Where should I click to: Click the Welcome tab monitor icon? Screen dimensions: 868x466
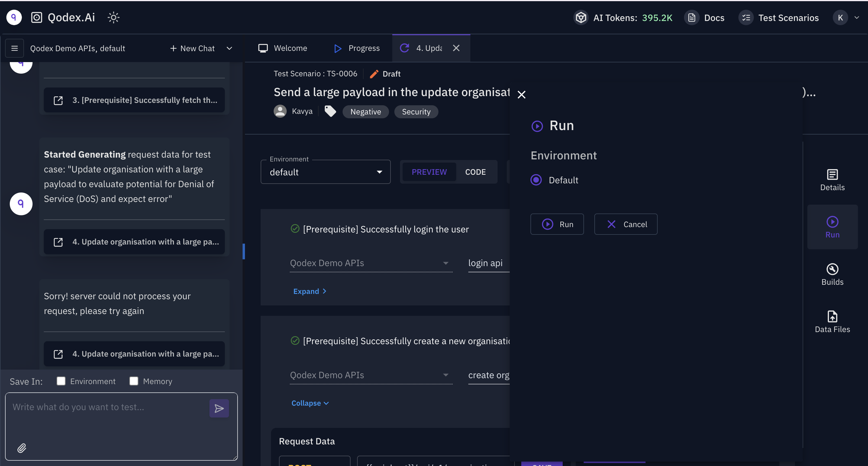tap(263, 48)
